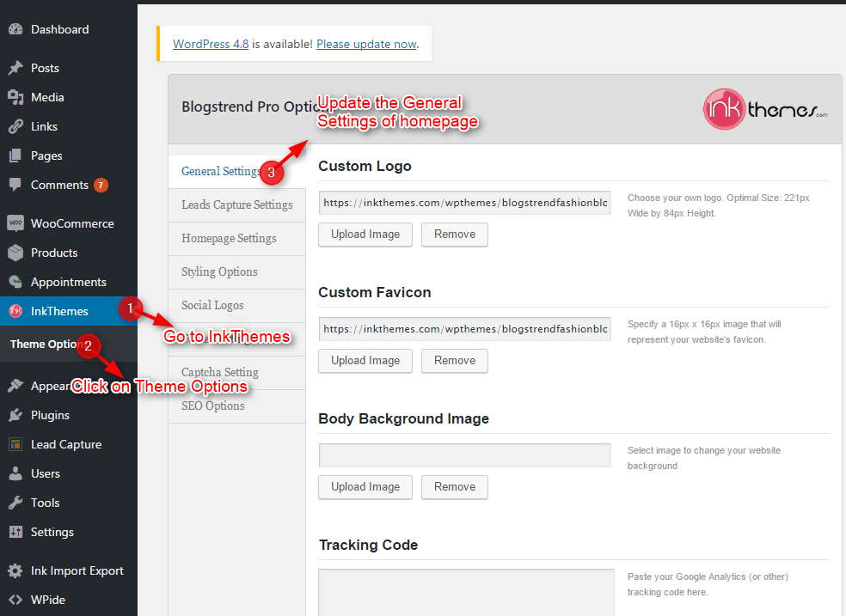Click the Links chain icon
846x616 pixels.
point(15,126)
